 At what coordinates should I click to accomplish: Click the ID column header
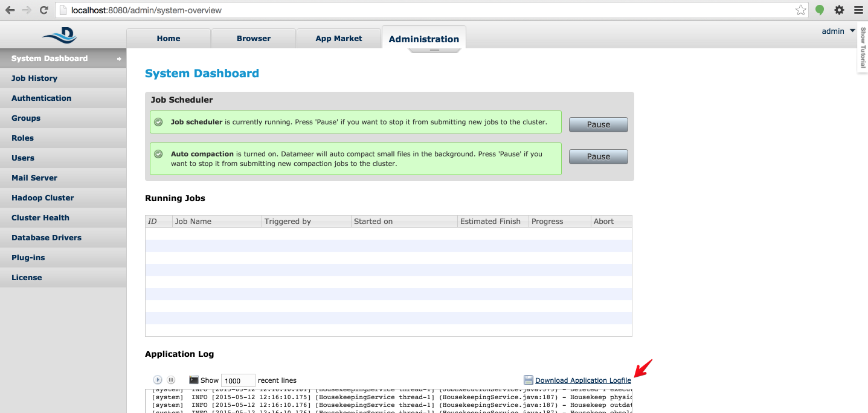click(159, 222)
